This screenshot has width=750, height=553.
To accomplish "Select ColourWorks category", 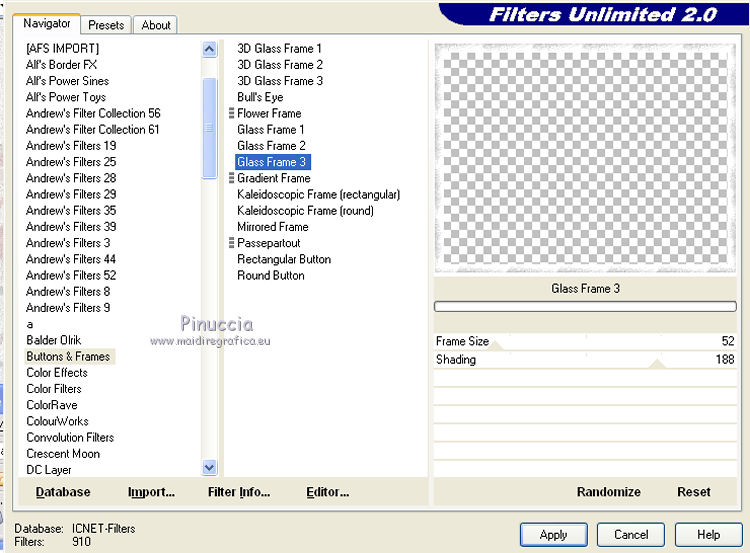I will pos(57,421).
